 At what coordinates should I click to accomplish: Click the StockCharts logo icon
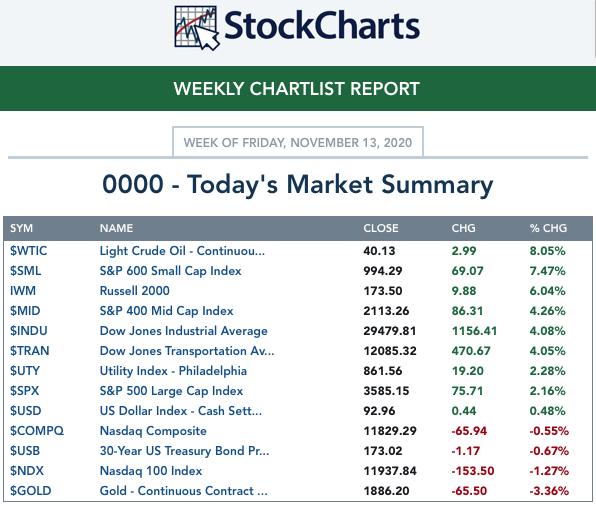(x=197, y=28)
